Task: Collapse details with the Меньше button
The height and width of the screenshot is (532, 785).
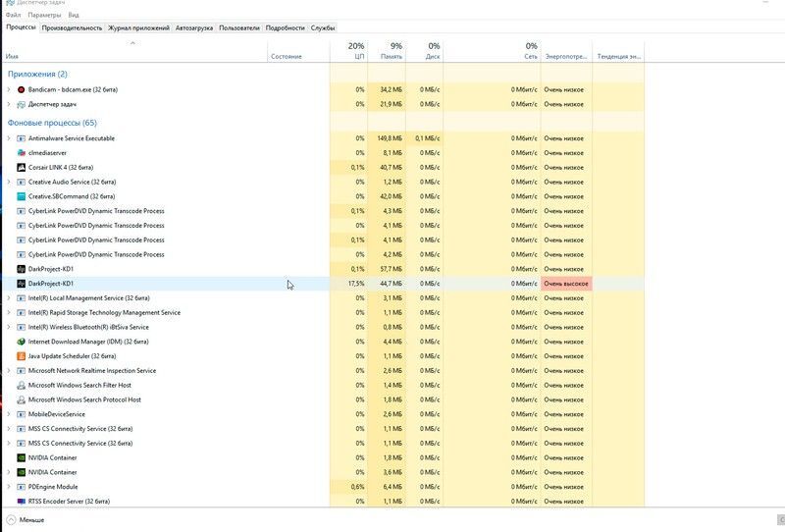Action: tap(26, 520)
